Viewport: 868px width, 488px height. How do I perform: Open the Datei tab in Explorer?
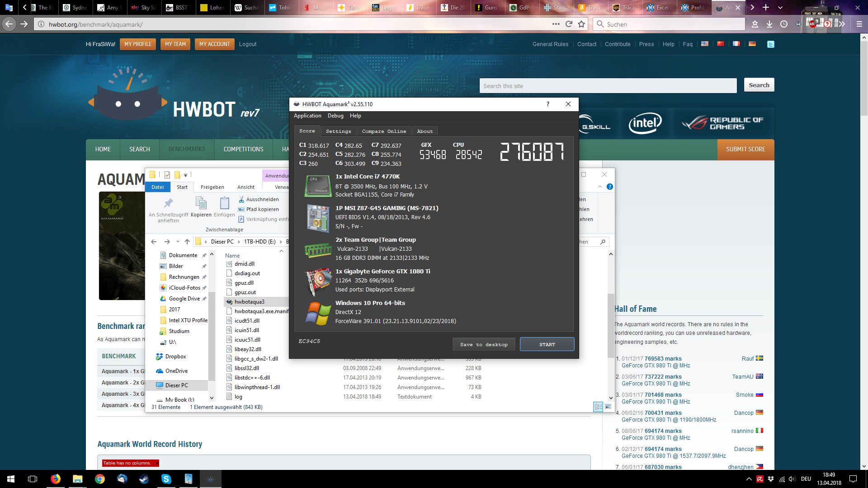click(157, 187)
